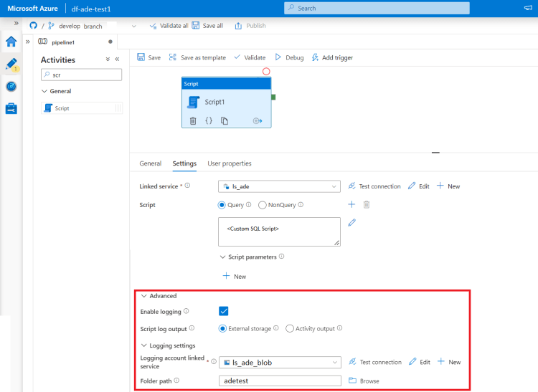Click Activity output info icon
The image size is (538, 392).
click(x=339, y=328)
